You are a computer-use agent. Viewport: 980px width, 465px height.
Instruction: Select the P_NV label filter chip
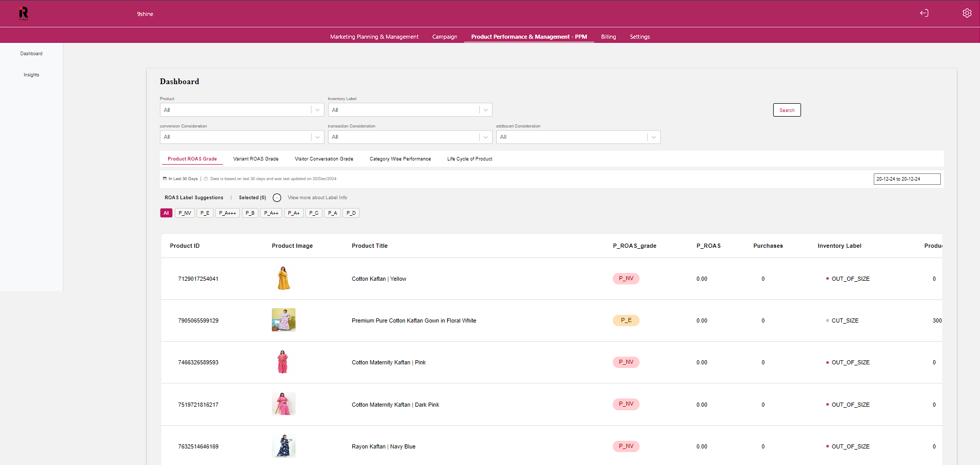point(185,213)
